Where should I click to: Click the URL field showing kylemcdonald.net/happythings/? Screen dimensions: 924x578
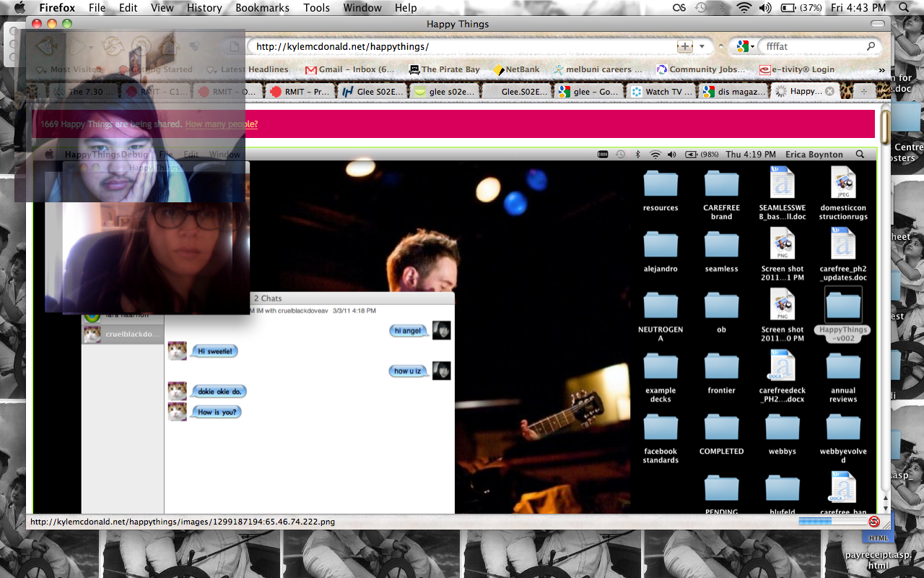[x=462, y=46]
